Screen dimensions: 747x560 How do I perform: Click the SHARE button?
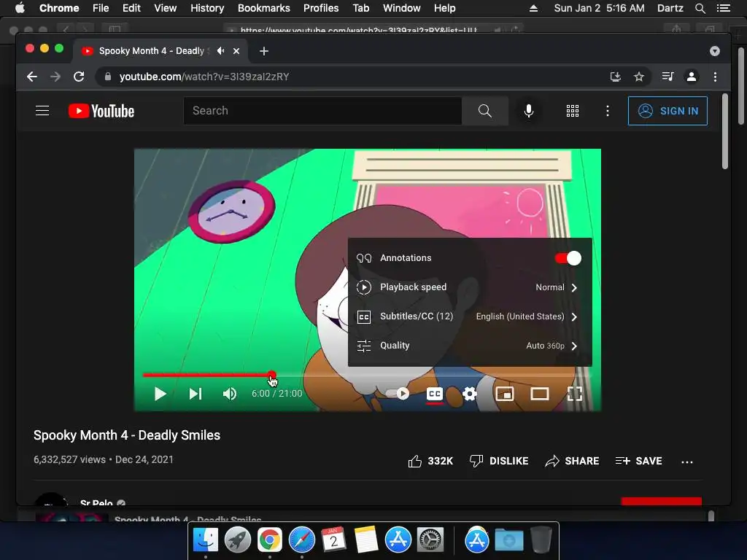[572, 461]
